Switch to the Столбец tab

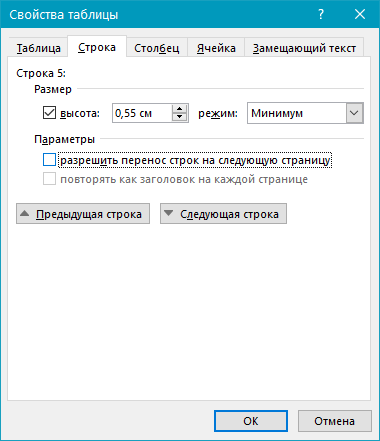point(157,48)
